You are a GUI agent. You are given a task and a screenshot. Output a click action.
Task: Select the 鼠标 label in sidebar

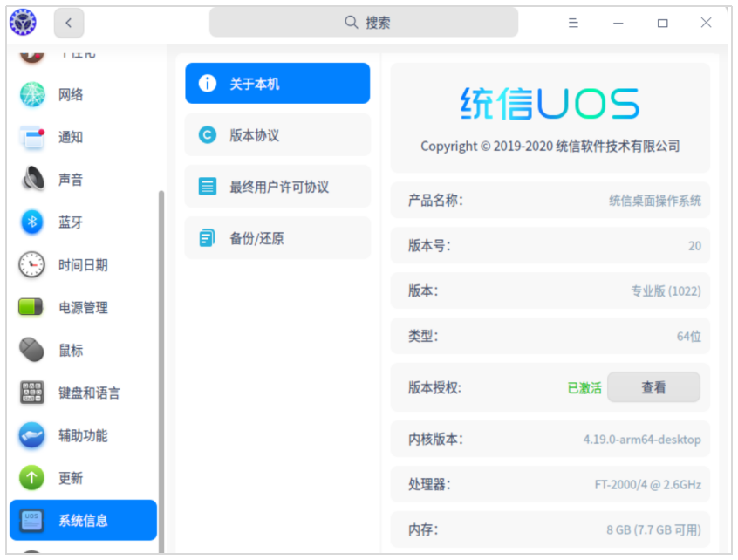tap(71, 350)
